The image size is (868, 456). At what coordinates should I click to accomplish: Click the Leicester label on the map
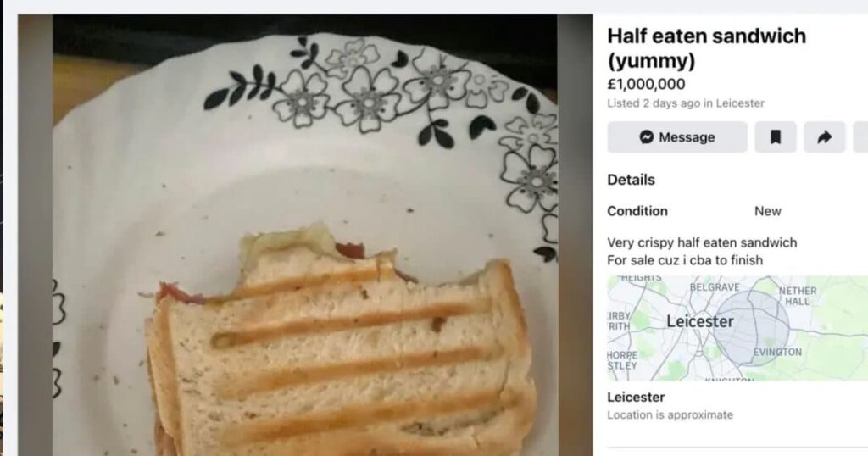699,321
